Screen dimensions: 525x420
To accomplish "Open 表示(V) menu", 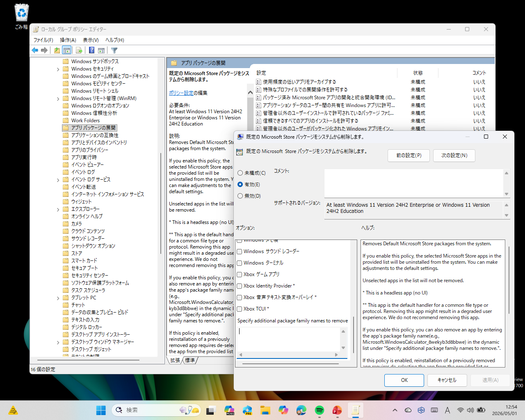I will click(91, 40).
